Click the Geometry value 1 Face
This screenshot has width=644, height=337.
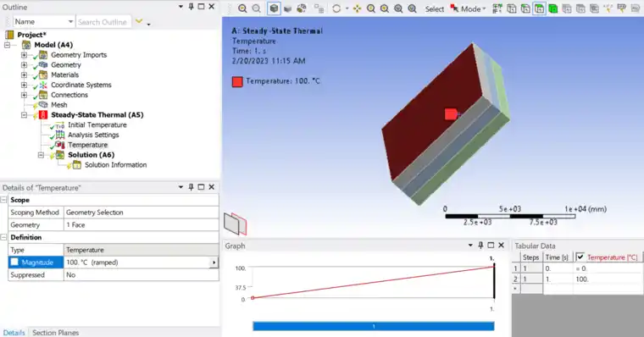click(x=141, y=225)
